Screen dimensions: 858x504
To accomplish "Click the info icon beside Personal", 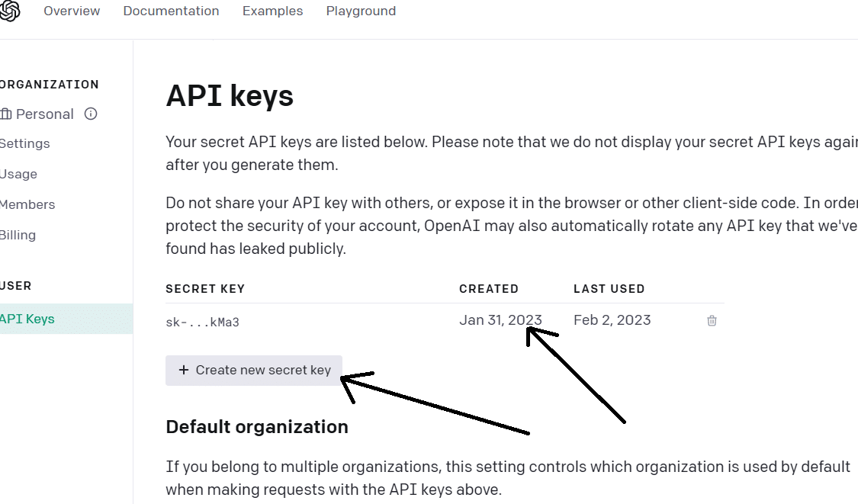I will (x=91, y=114).
